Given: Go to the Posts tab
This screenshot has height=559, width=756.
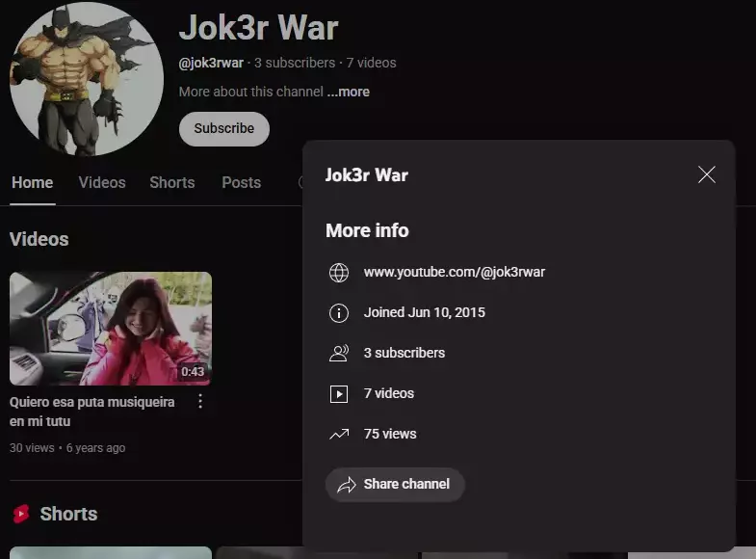Looking at the screenshot, I should pos(241,182).
